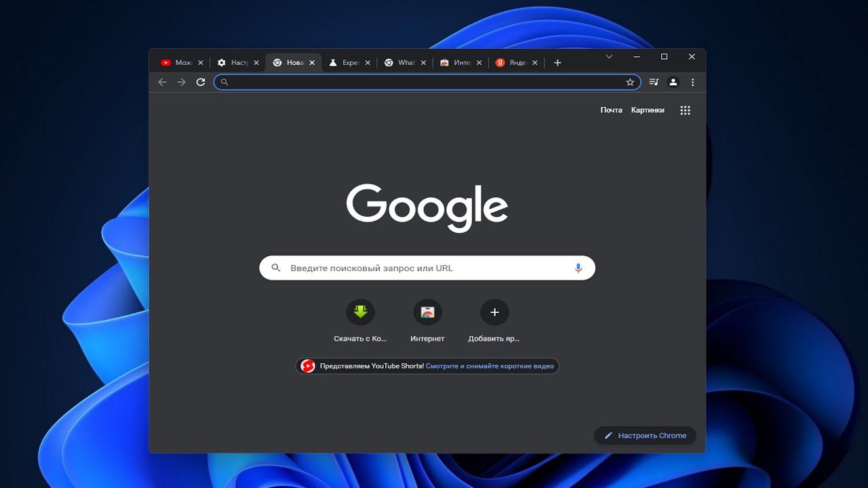Start voice search with the microphone
Viewport: 868px width, 488px height.
(578, 268)
